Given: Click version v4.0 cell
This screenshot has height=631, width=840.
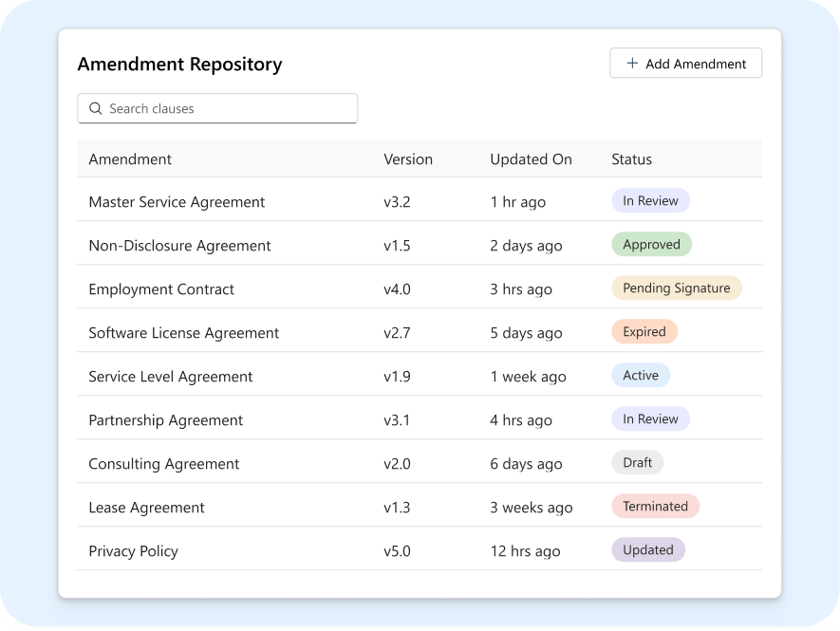Looking at the screenshot, I should 397,289.
